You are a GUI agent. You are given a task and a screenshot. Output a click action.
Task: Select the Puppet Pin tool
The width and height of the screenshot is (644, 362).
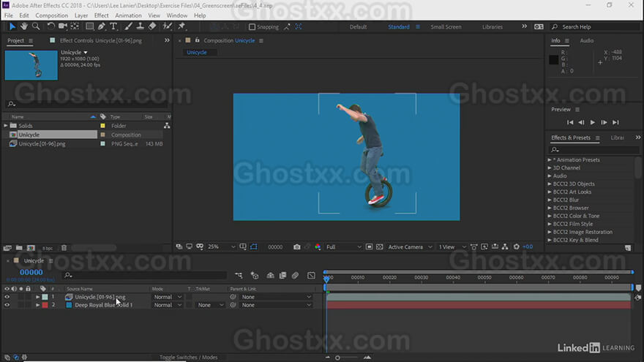[x=181, y=26]
